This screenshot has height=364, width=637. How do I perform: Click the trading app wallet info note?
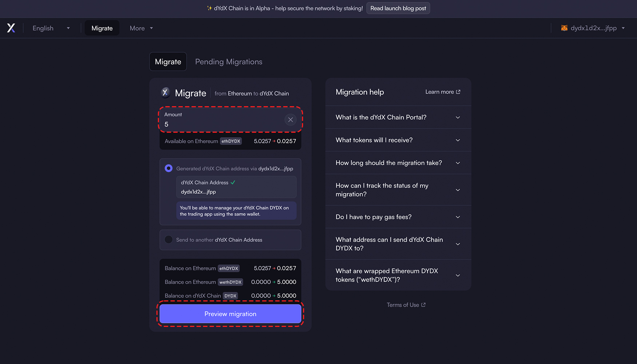236,211
